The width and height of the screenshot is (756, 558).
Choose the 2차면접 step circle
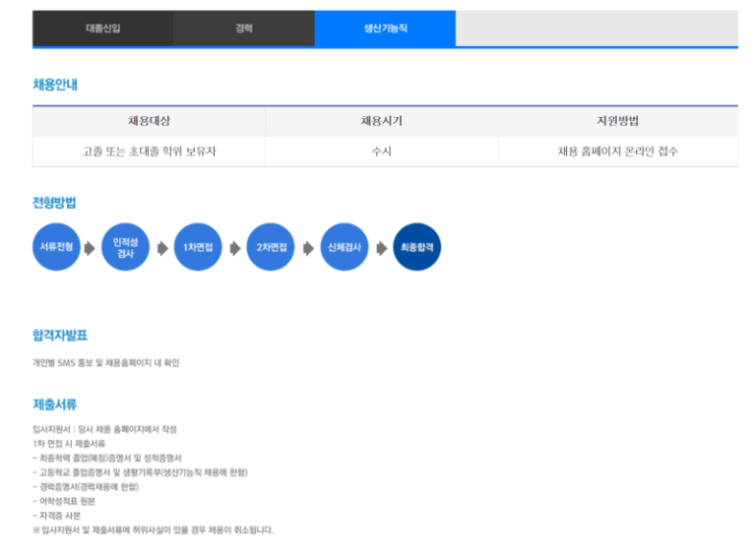point(271,248)
